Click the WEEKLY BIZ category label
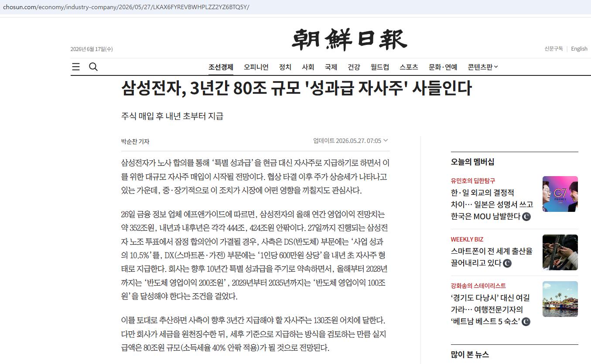This screenshot has height=364, width=591. click(x=467, y=239)
